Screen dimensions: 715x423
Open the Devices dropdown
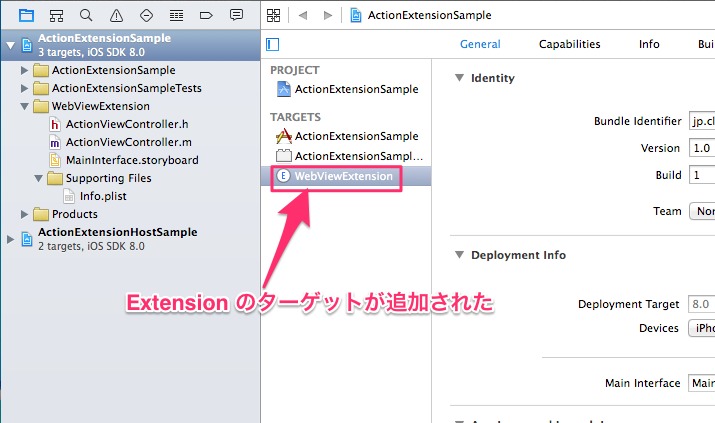(702, 328)
